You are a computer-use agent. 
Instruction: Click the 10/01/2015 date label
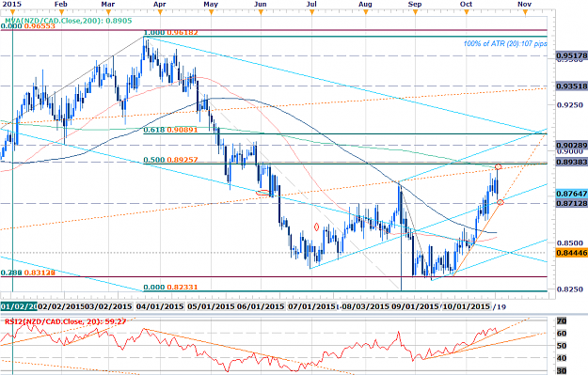click(466, 306)
